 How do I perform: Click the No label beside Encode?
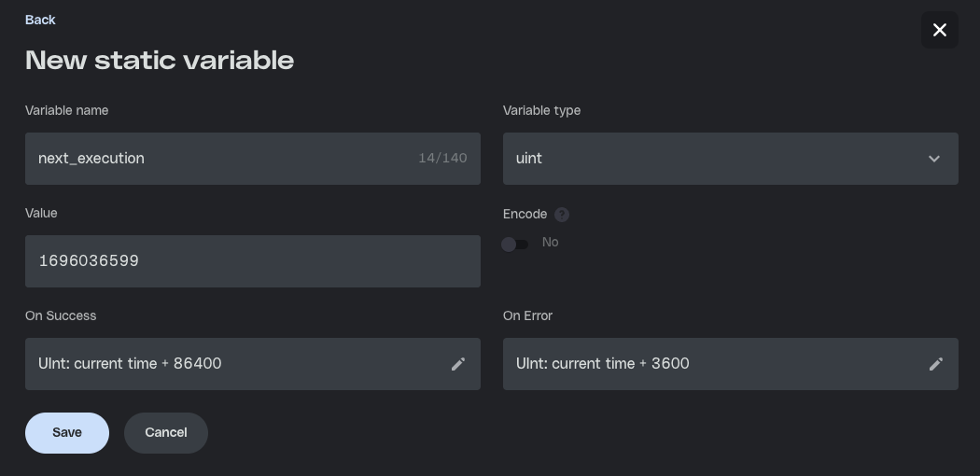(x=551, y=243)
